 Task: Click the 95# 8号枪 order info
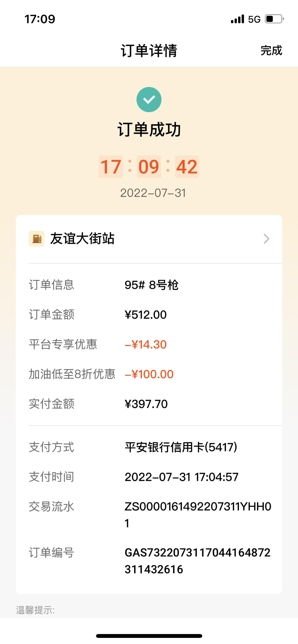point(152,285)
